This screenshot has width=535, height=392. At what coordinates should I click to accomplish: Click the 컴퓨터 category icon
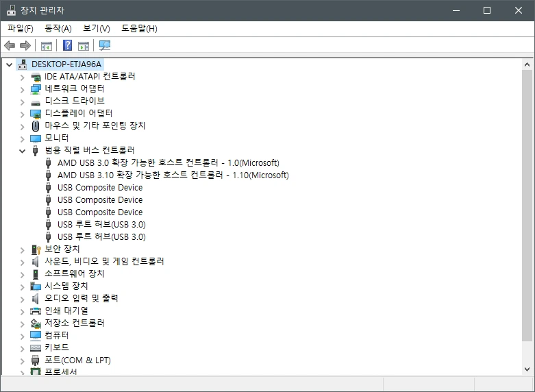point(36,335)
